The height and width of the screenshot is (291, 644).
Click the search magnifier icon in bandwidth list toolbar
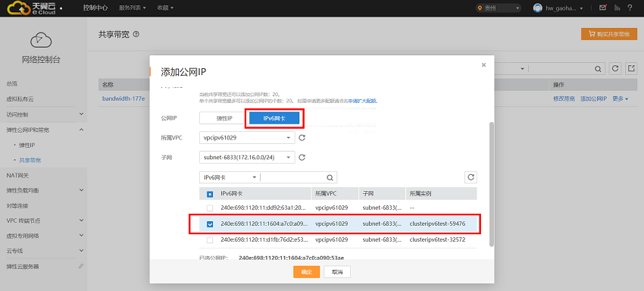pyautogui.click(x=598, y=69)
